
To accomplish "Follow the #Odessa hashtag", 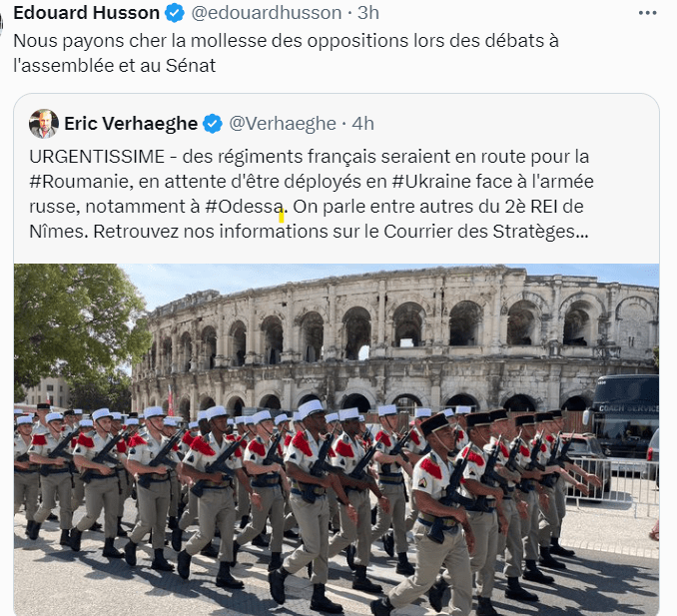I will pyautogui.click(x=245, y=207).
